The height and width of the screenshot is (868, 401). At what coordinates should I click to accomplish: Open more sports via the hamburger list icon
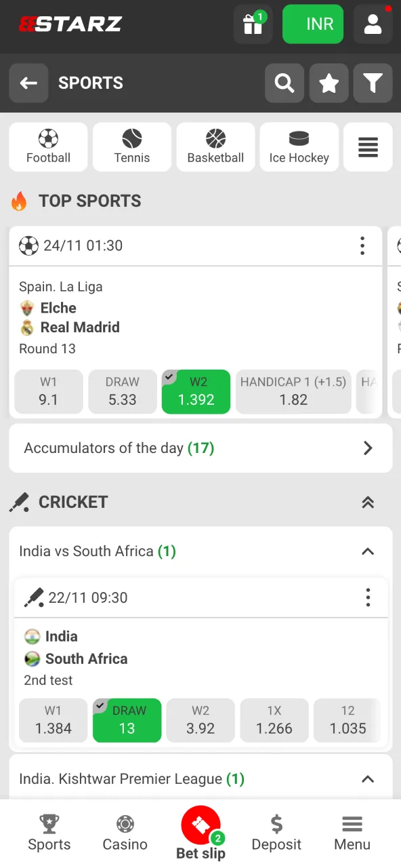pos(368,146)
